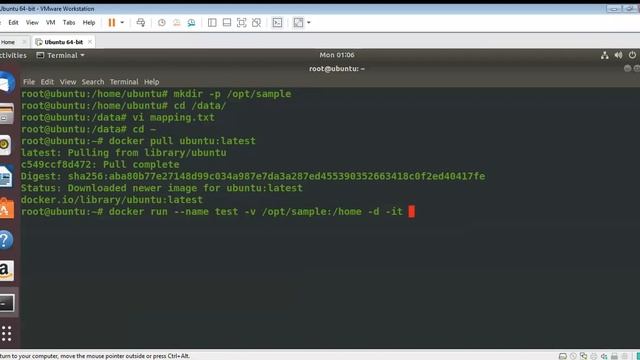Open the volume indicator
This screenshot has width=640, height=360.
pos(618,55)
